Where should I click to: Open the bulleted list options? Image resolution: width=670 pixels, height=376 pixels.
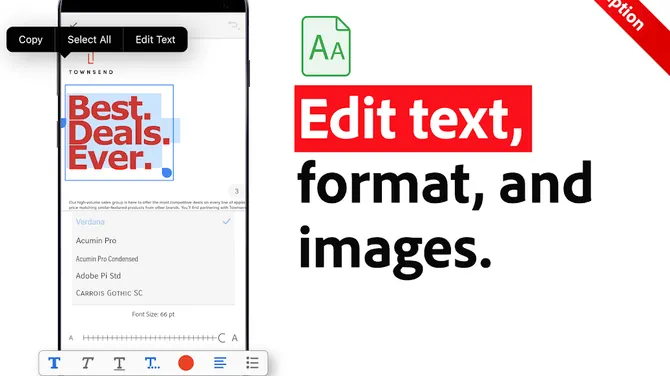pos(252,363)
